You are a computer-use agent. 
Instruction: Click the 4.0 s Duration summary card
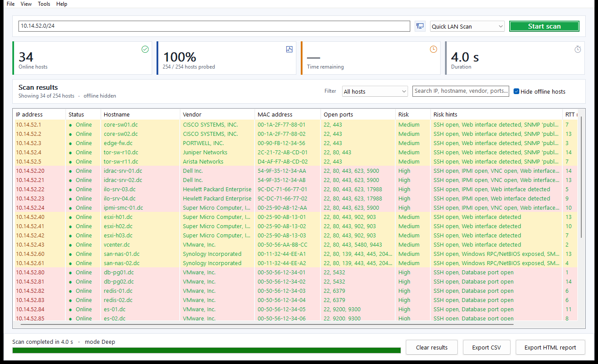click(x=515, y=58)
